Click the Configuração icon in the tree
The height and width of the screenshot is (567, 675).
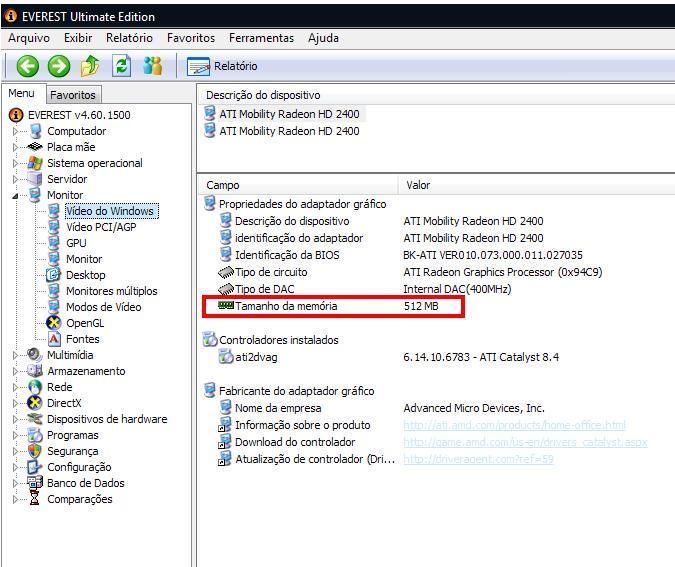click(34, 467)
